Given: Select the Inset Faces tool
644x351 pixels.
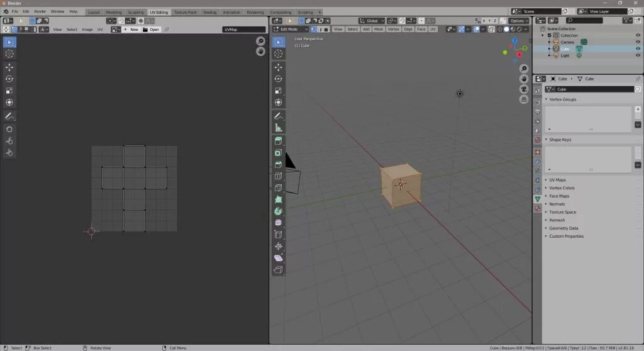Looking at the screenshot, I should click(279, 153).
